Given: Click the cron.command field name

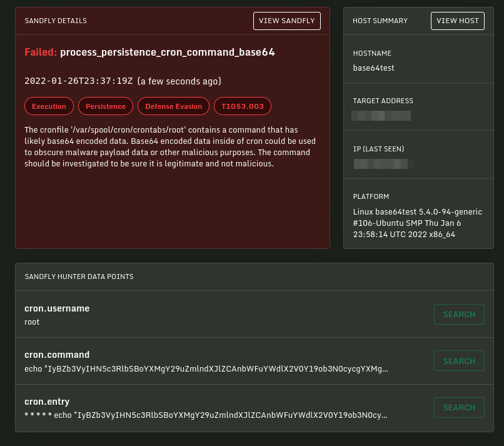Looking at the screenshot, I should [57, 355].
